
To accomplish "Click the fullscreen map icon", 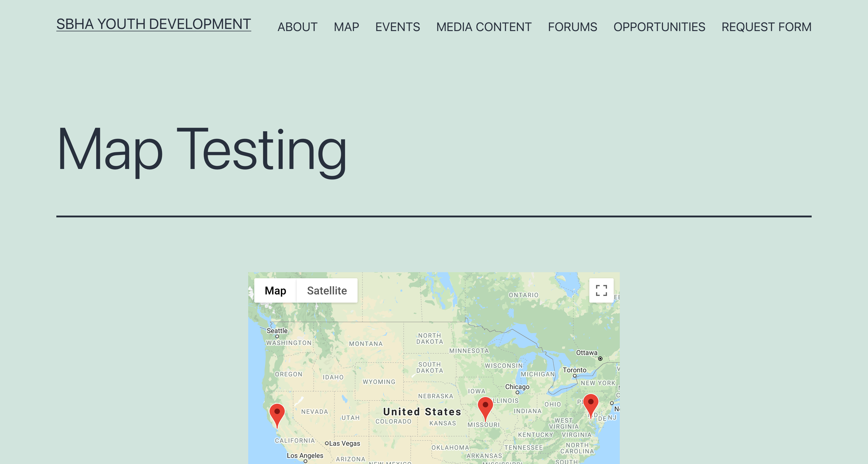I will 601,290.
